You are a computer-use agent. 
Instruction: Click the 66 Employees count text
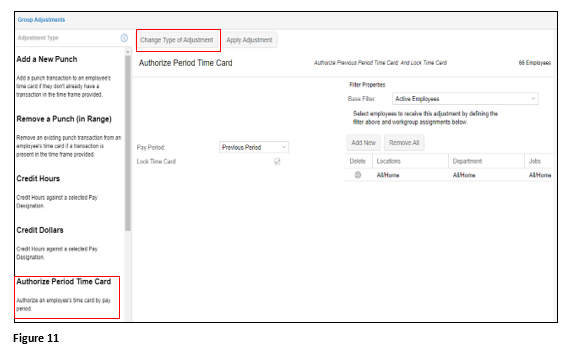[535, 63]
